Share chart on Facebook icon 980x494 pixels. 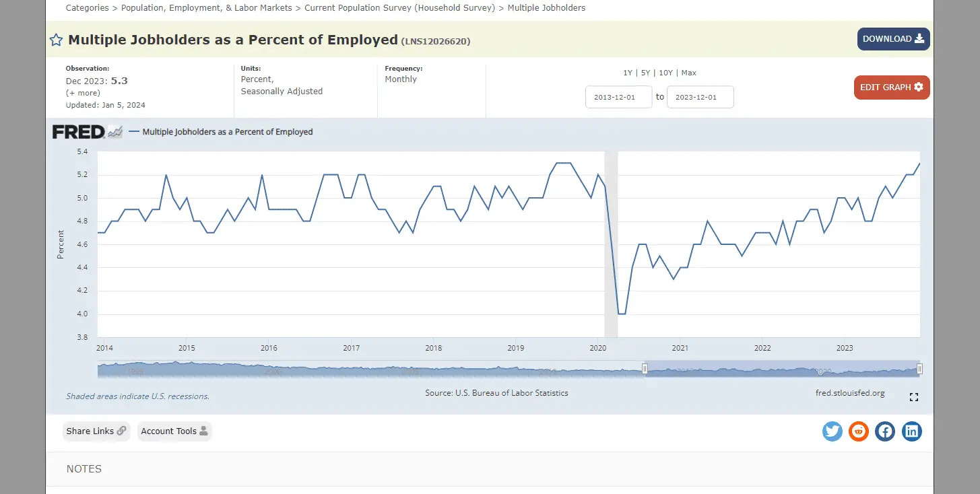[885, 431]
